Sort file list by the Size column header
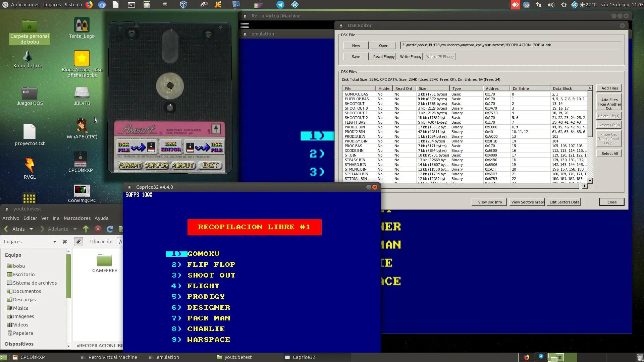This screenshot has width=644, height=362. [433, 88]
